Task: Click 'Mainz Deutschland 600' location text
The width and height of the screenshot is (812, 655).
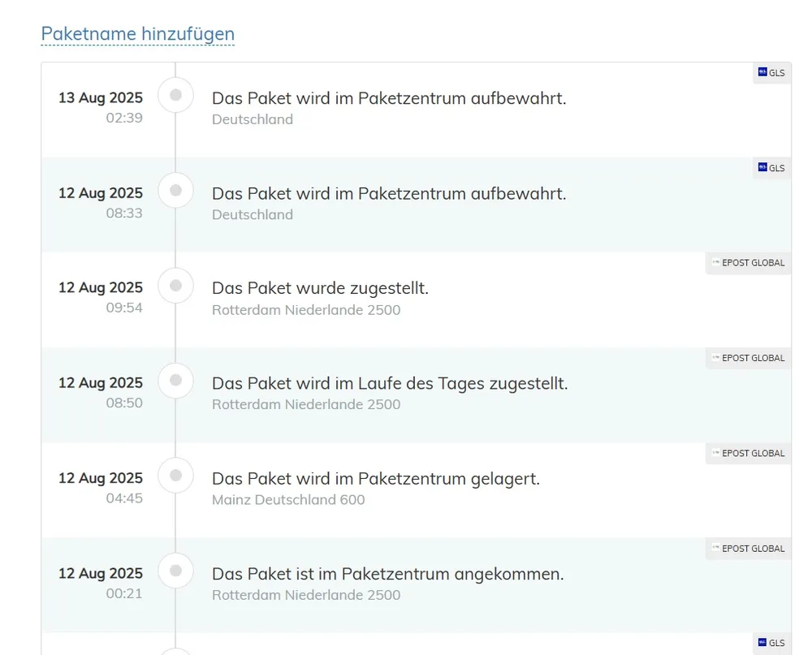Action: click(288, 500)
